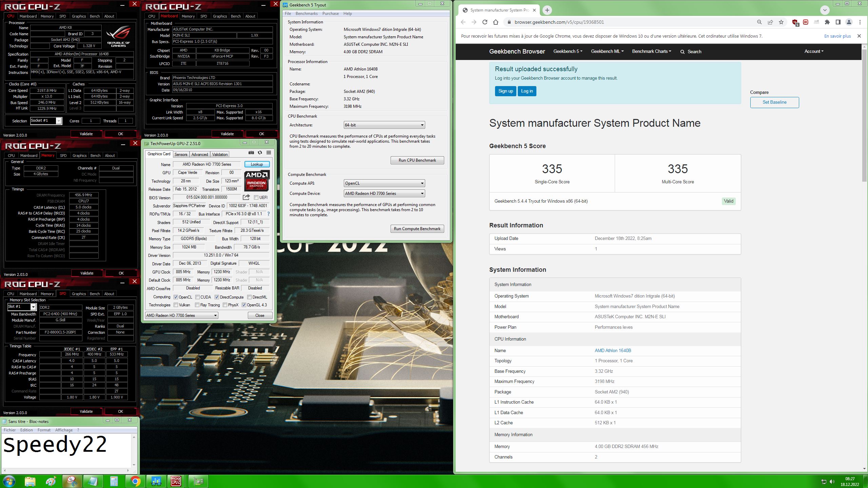Open the Validation tab in GPU-Z

pyautogui.click(x=220, y=155)
